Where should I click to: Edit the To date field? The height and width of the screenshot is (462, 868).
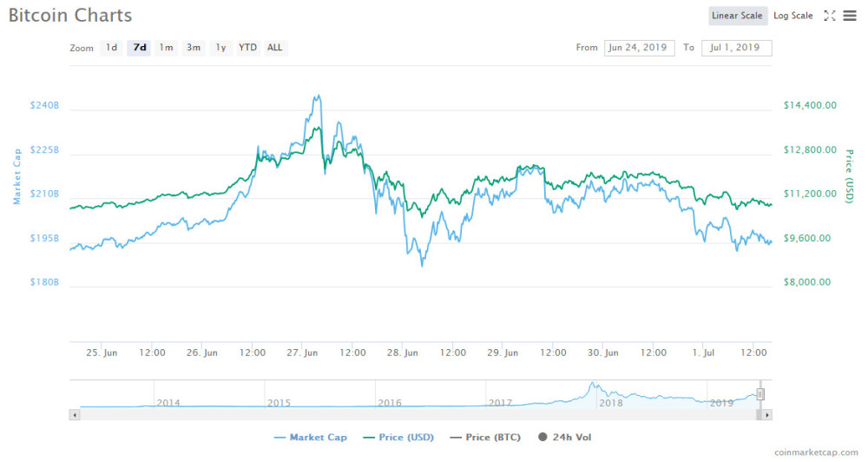pos(736,48)
